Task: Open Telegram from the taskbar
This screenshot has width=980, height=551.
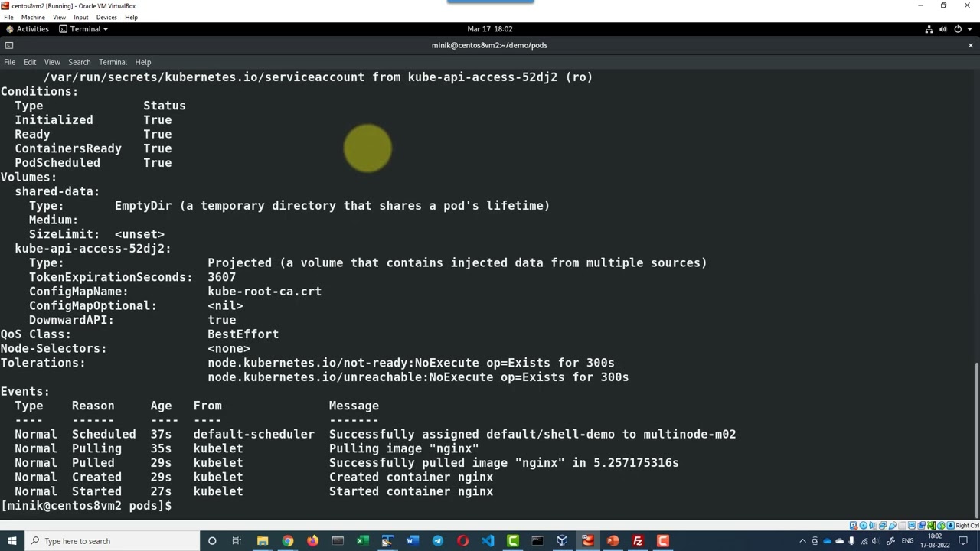Action: pos(437,541)
